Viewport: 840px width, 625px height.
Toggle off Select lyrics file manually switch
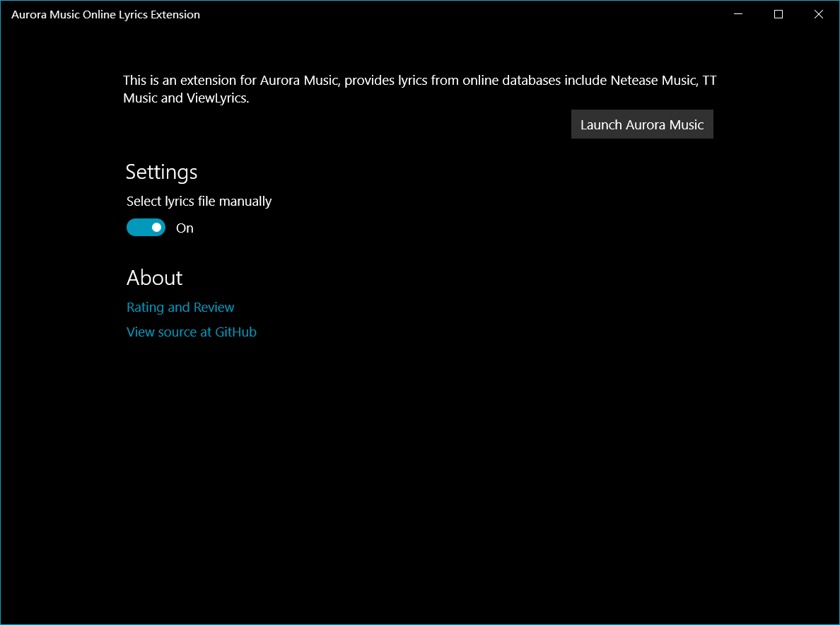point(146,228)
